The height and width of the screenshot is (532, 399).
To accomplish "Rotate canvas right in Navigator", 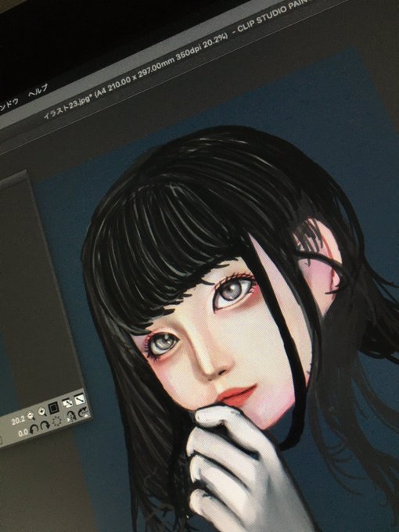I will pos(45,426).
